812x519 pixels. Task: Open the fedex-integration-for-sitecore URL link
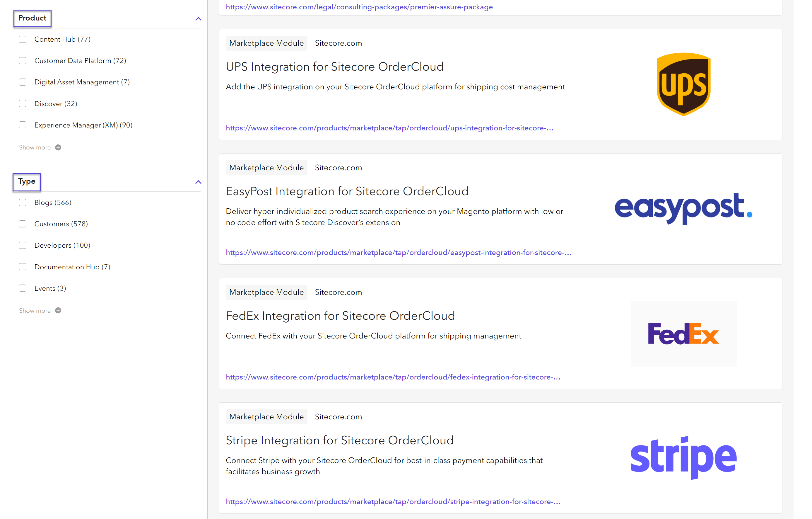click(393, 377)
